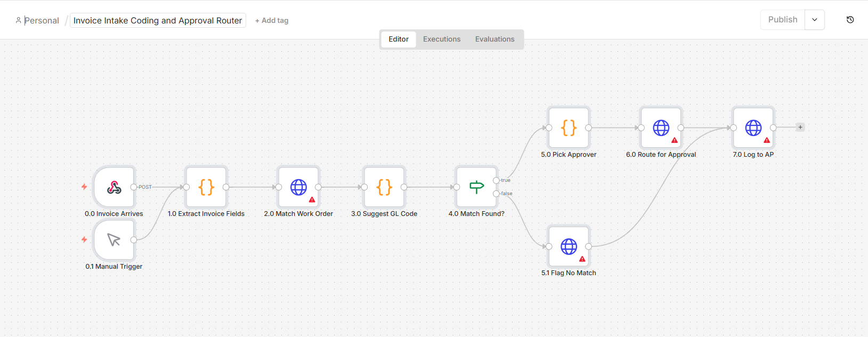The height and width of the screenshot is (337, 868).
Task: Click the Publish button
Action: point(783,20)
